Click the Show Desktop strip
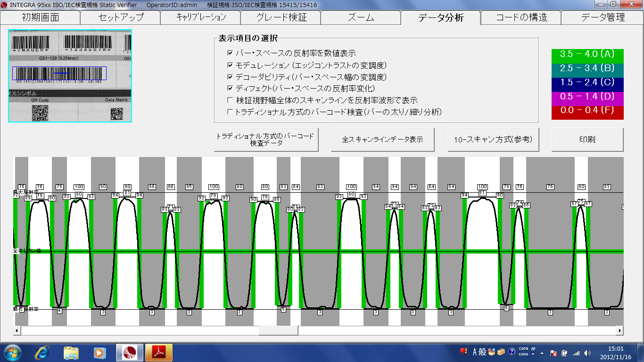The image size is (644, 362). (x=641, y=352)
